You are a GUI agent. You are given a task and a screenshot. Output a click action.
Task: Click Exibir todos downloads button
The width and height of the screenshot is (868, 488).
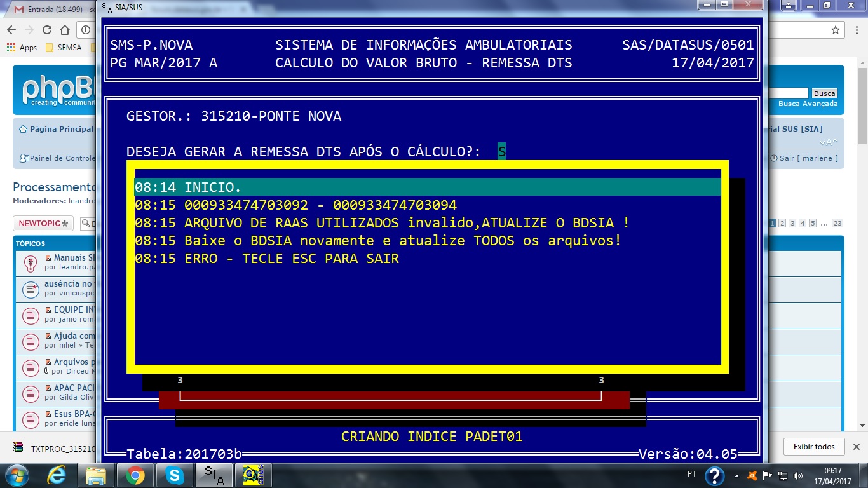pyautogui.click(x=813, y=447)
